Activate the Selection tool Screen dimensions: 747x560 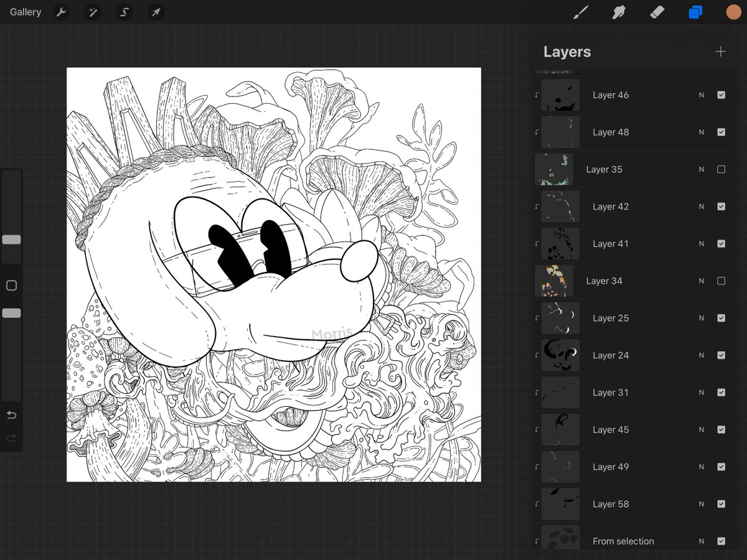coord(125,12)
